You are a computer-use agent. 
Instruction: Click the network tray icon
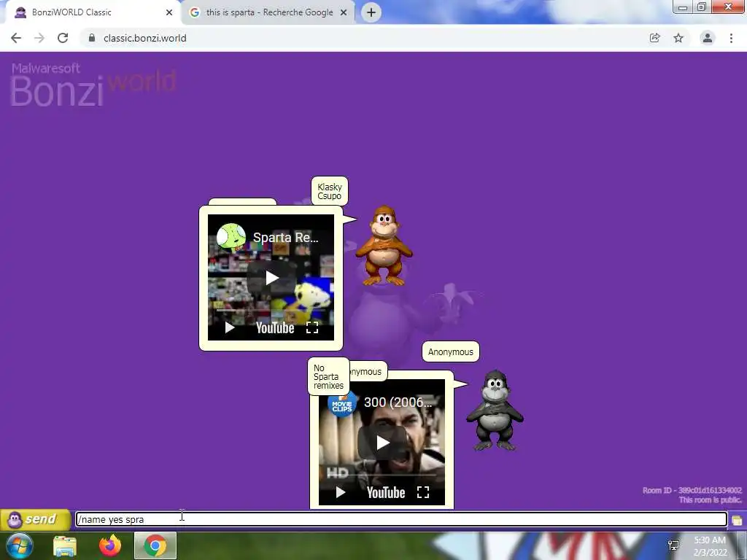673,545
